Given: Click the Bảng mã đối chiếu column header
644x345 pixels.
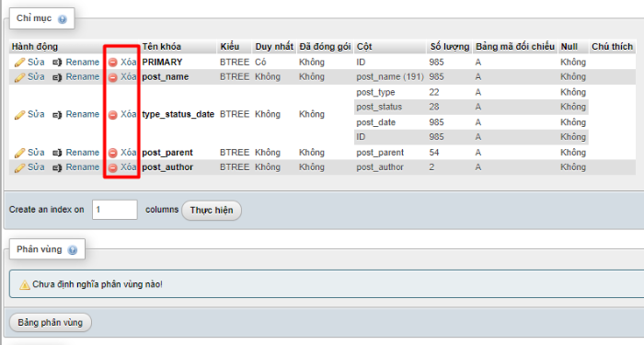Looking at the screenshot, I should [x=514, y=47].
